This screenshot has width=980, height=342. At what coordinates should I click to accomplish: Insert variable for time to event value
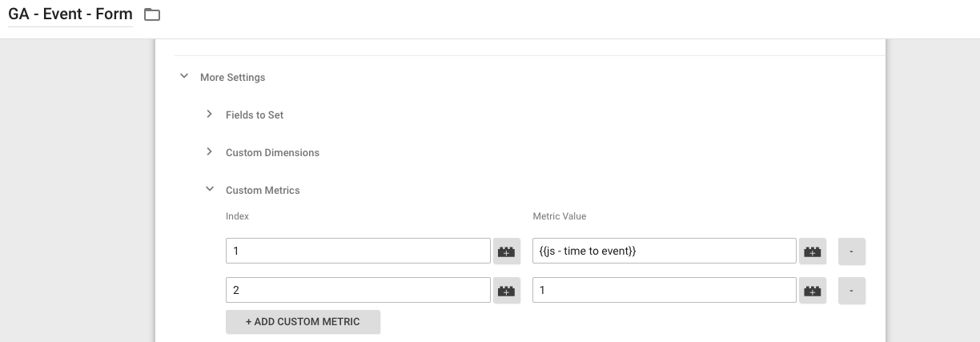point(812,251)
